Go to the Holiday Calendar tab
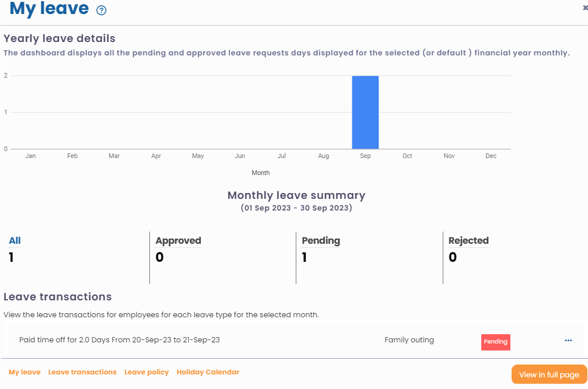Viewport: 588px width, 389px height. pos(208,372)
